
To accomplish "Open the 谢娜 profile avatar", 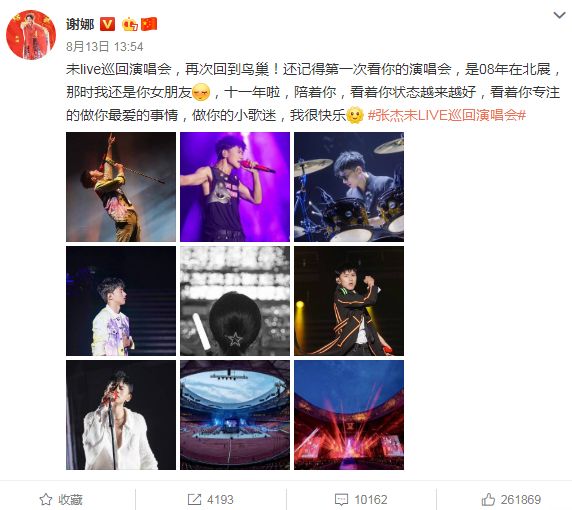I will coord(31,35).
